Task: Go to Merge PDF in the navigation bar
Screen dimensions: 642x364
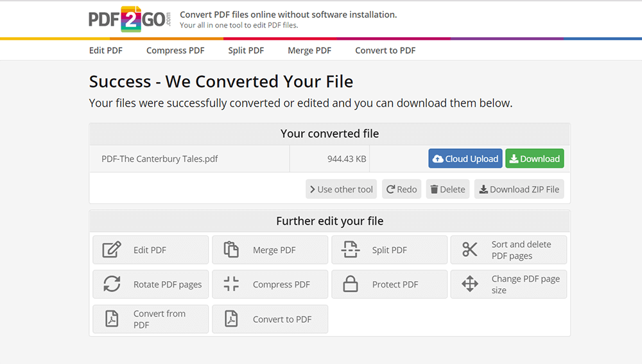Action: tap(309, 50)
